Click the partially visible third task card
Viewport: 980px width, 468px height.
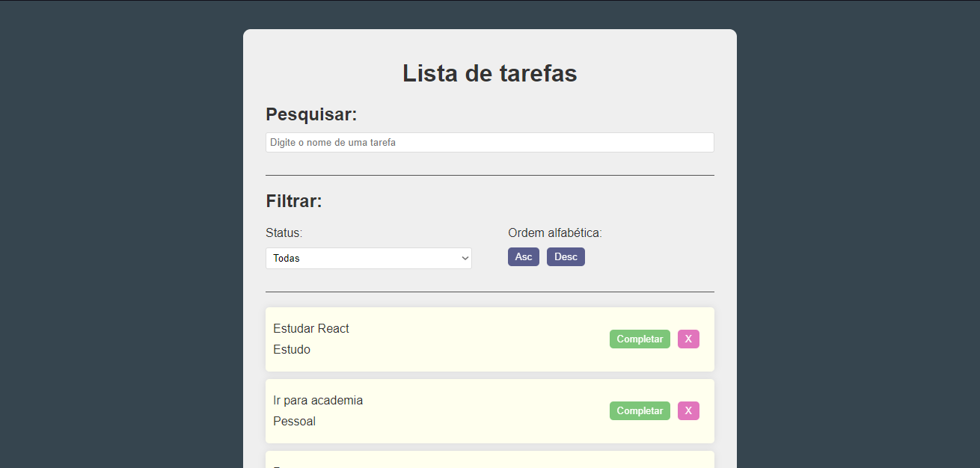tap(490, 459)
